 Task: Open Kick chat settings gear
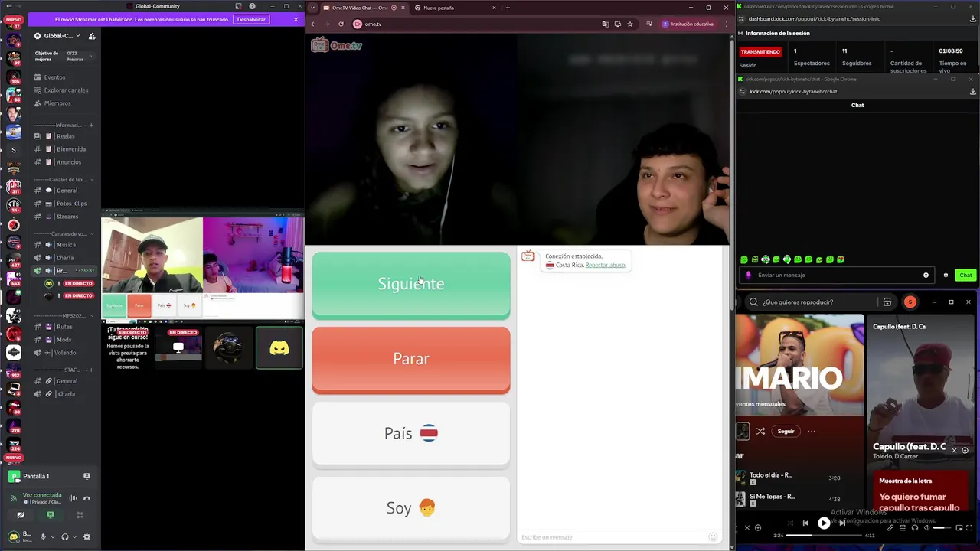click(x=946, y=275)
